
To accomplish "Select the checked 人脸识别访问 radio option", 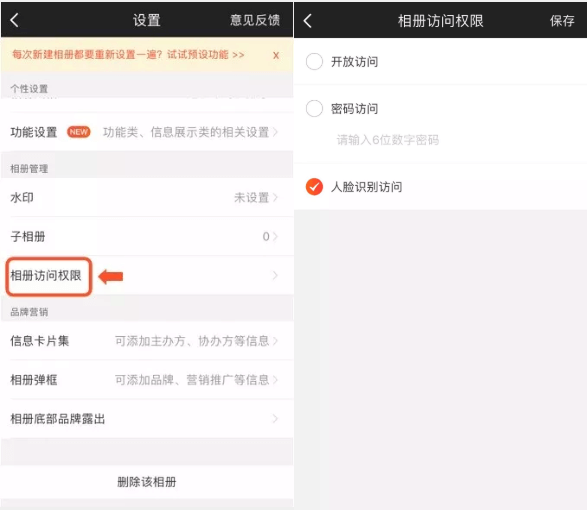I will pyautogui.click(x=314, y=186).
